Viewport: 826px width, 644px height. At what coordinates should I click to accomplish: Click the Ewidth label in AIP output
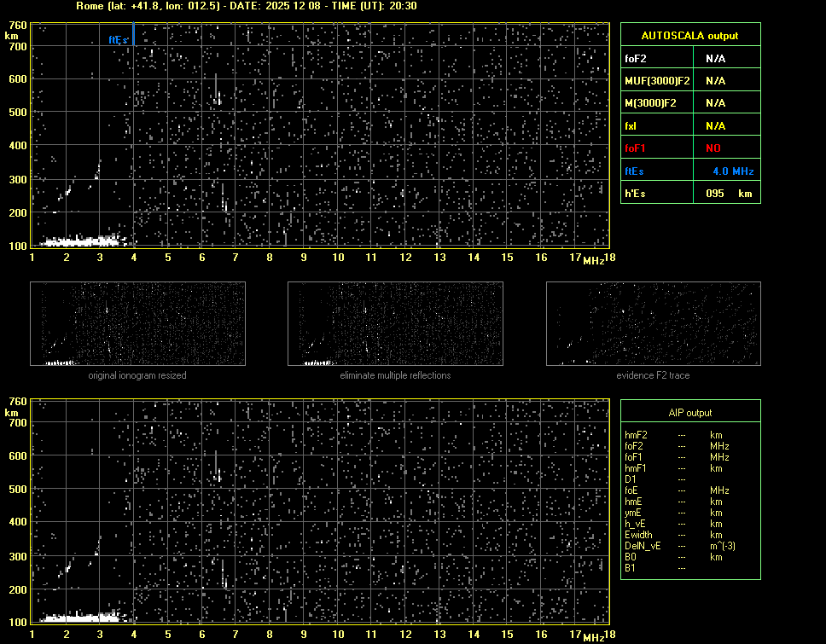[639, 535]
